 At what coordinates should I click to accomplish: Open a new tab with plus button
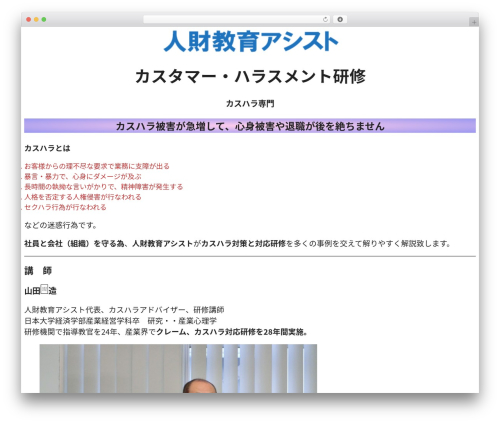[x=474, y=22]
